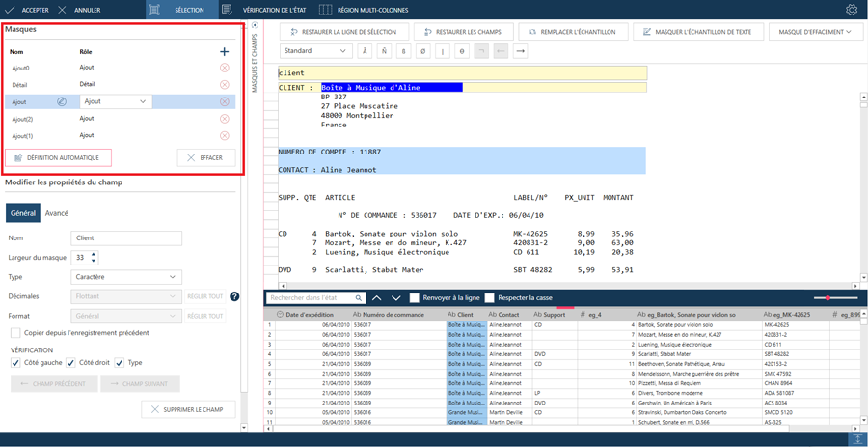Click the rename pencil icon on Ajout row
The height and width of the screenshot is (447, 868).
click(62, 101)
